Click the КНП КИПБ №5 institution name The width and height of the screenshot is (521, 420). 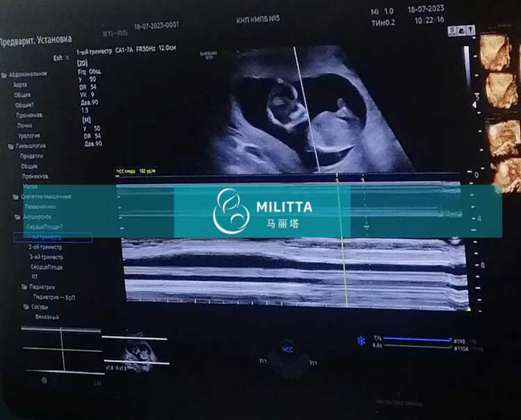[x=258, y=19]
